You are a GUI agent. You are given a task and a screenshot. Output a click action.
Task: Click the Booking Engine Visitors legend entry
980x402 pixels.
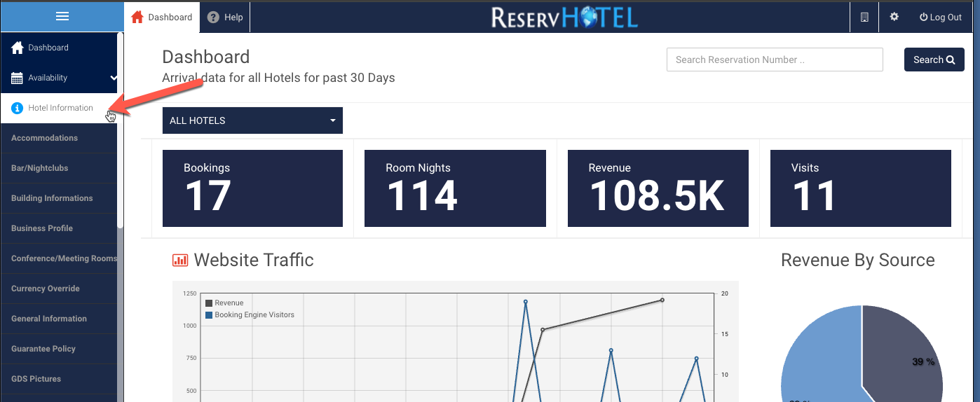pos(250,315)
